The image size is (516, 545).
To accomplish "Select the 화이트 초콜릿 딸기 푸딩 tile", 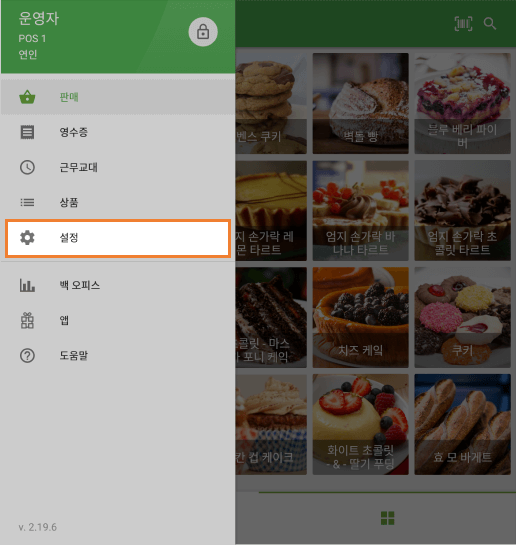I will 361,424.
